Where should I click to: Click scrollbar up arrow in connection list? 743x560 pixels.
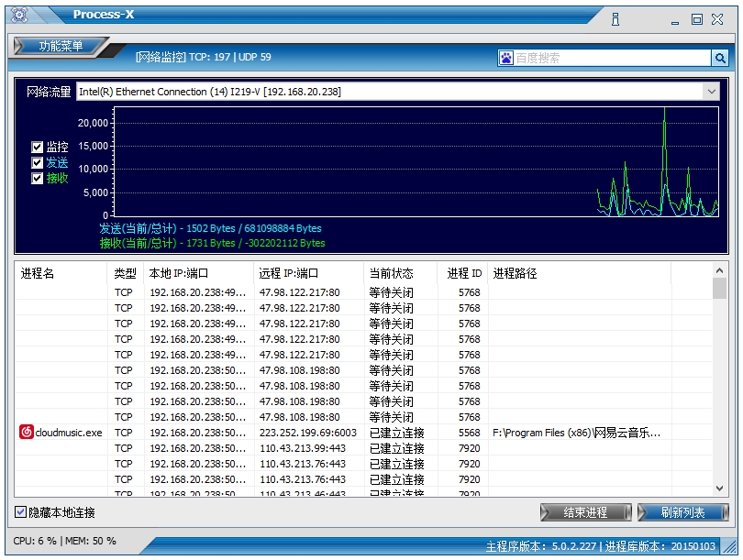click(719, 270)
